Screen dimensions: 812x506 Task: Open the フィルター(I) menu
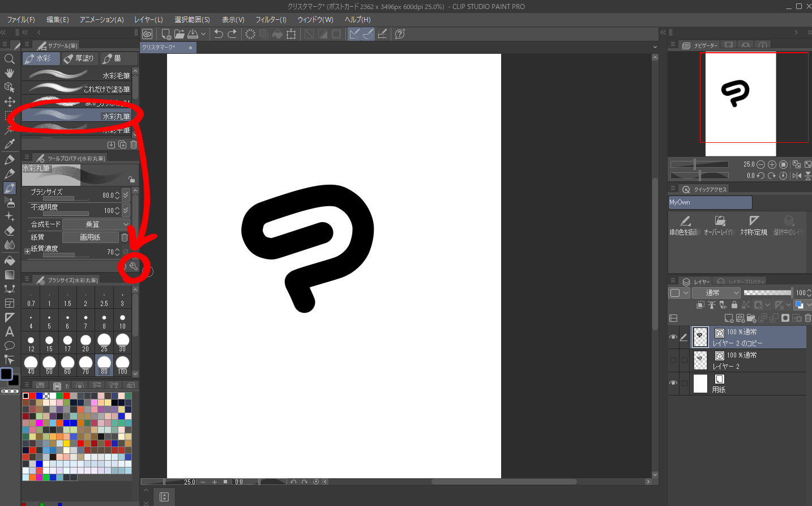[271, 19]
